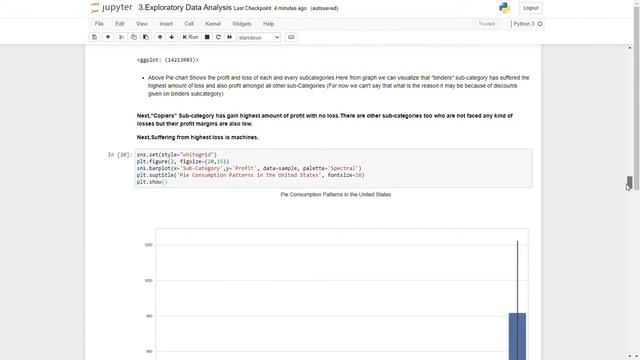Move selected cell up
The height and width of the screenshot is (360, 640).
click(x=160, y=37)
